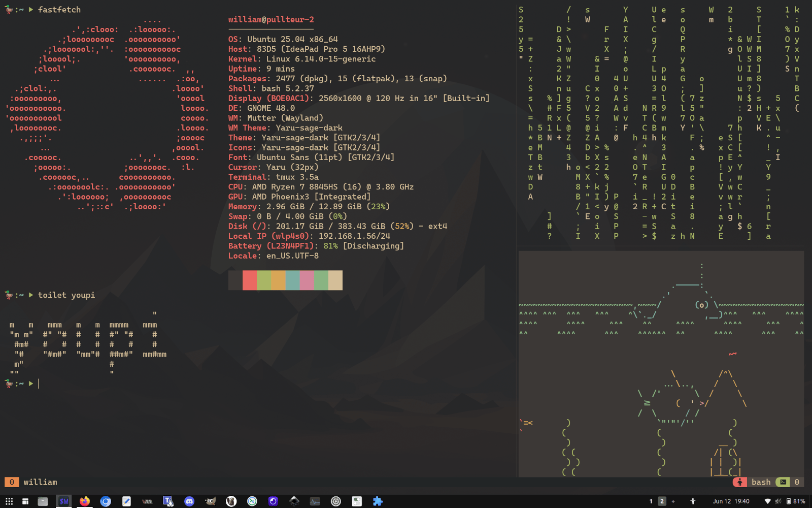Open the Extensions puzzle-piece icon
Image resolution: width=812 pixels, height=508 pixels.
[377, 502]
